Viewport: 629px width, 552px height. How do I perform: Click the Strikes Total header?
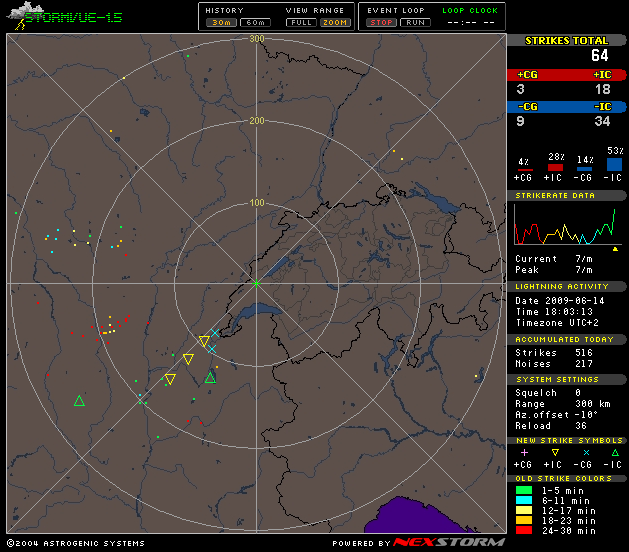tap(566, 41)
